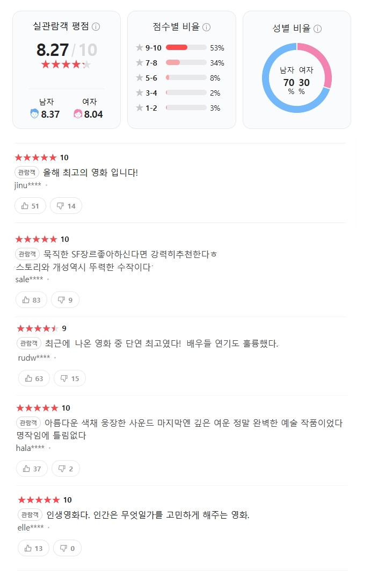Screen dimensions: 371x588
Task: Like the rudw**** review
Action: pos(34,378)
